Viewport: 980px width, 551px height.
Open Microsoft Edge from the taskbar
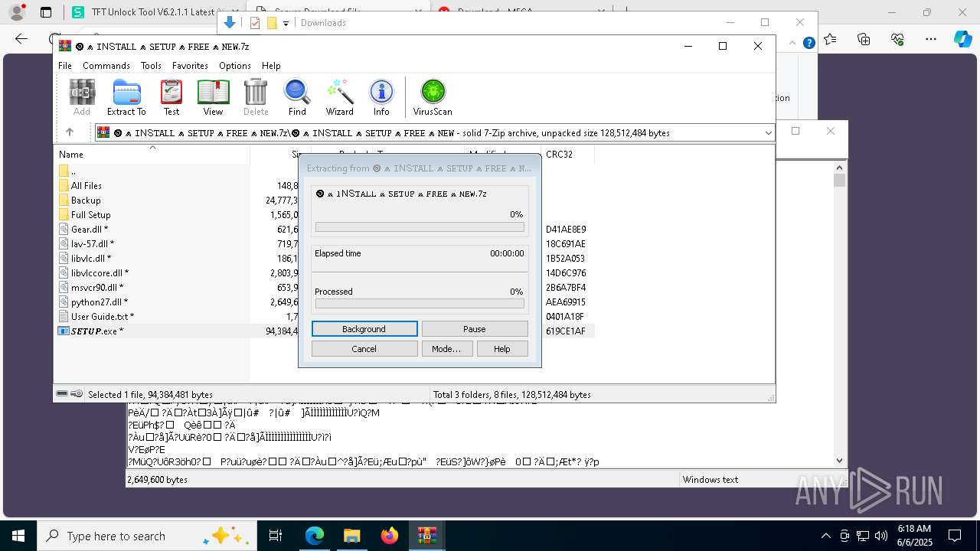[315, 536]
